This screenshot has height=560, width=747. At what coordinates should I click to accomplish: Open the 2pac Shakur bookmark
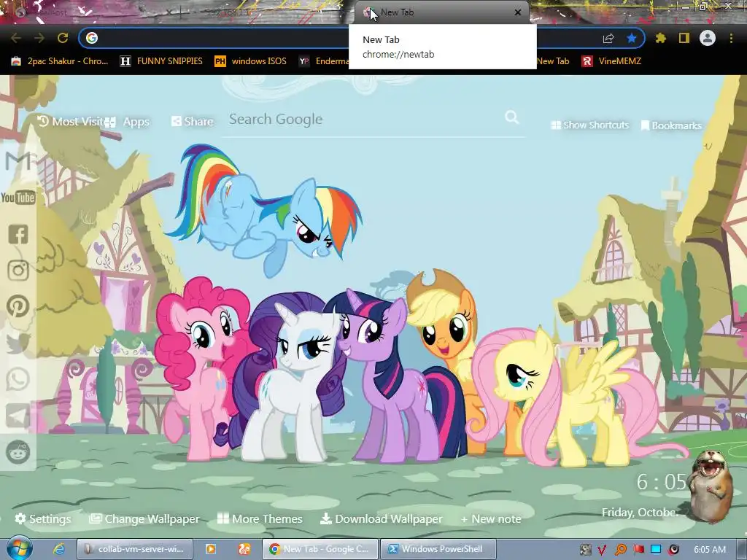(60, 61)
